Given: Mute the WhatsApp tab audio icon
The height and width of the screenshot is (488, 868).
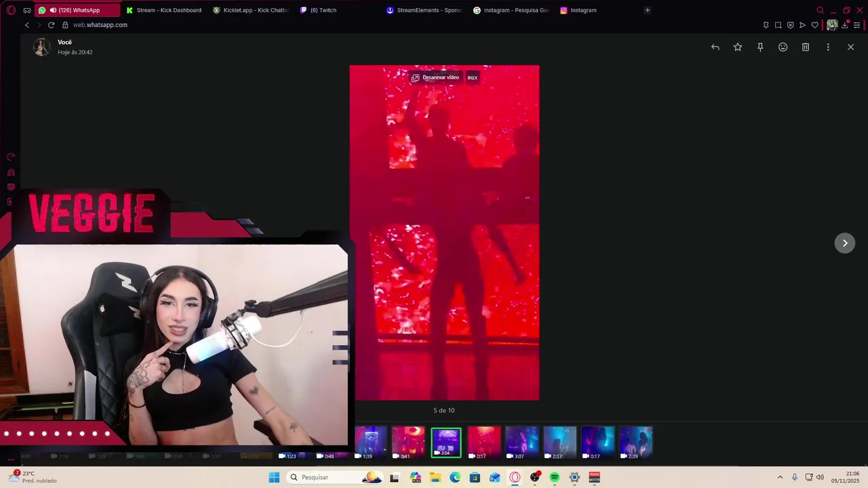Looking at the screenshot, I should 53,10.
